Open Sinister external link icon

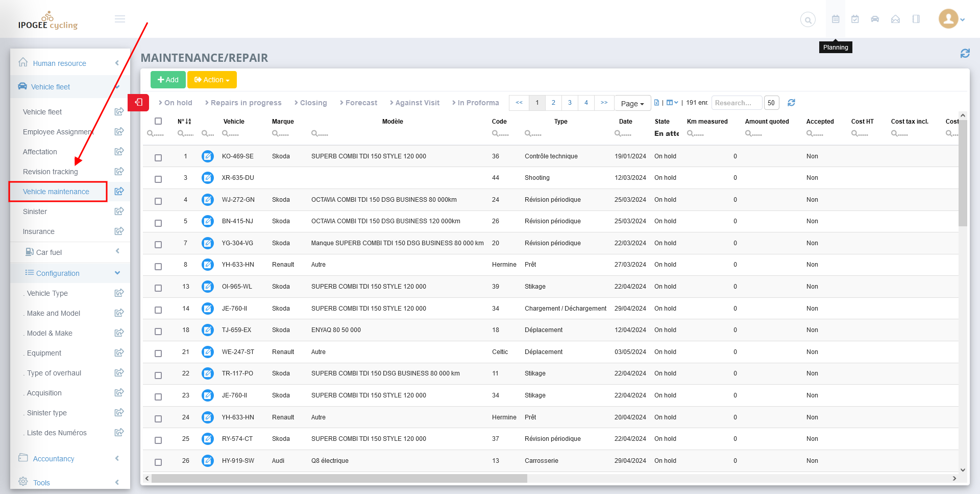(119, 211)
